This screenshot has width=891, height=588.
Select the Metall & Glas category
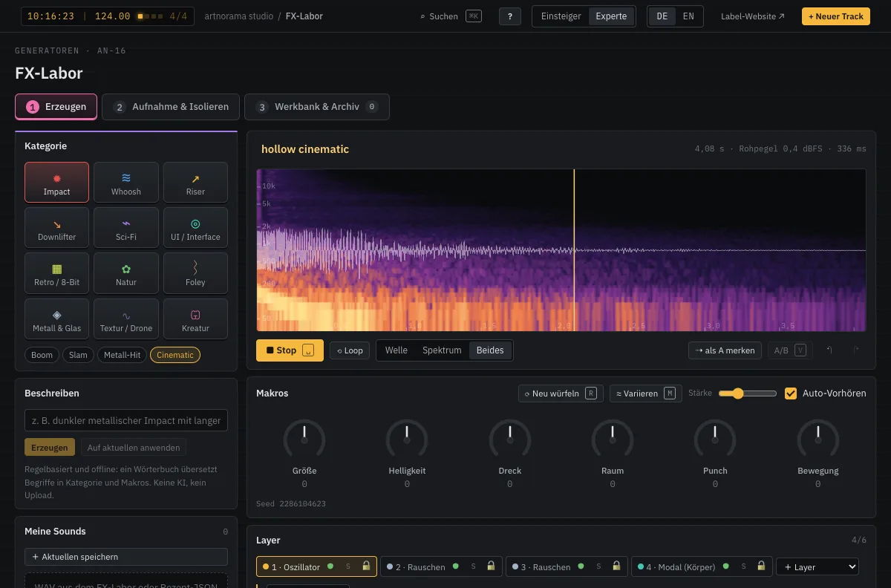pos(56,319)
